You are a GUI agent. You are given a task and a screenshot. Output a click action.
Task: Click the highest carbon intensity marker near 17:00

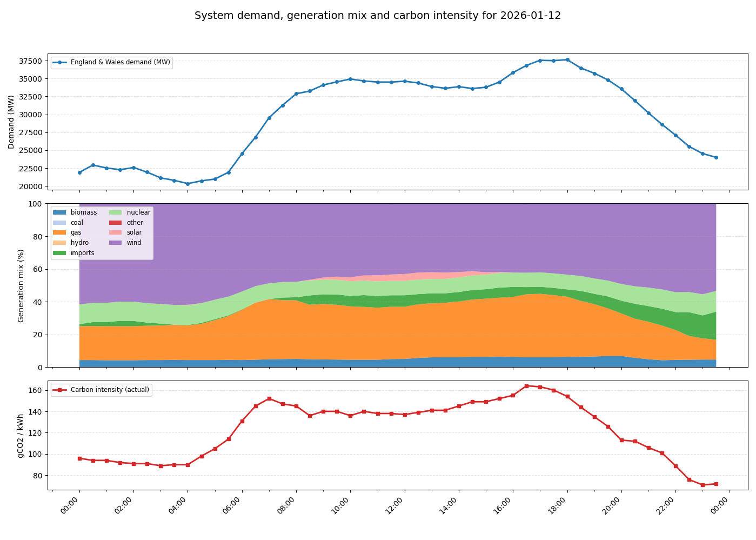(527, 386)
